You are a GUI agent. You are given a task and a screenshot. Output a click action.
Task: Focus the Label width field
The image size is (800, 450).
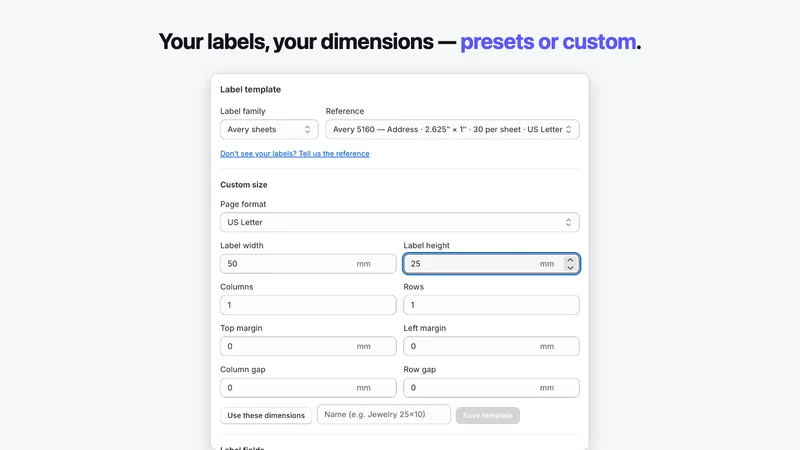308,264
